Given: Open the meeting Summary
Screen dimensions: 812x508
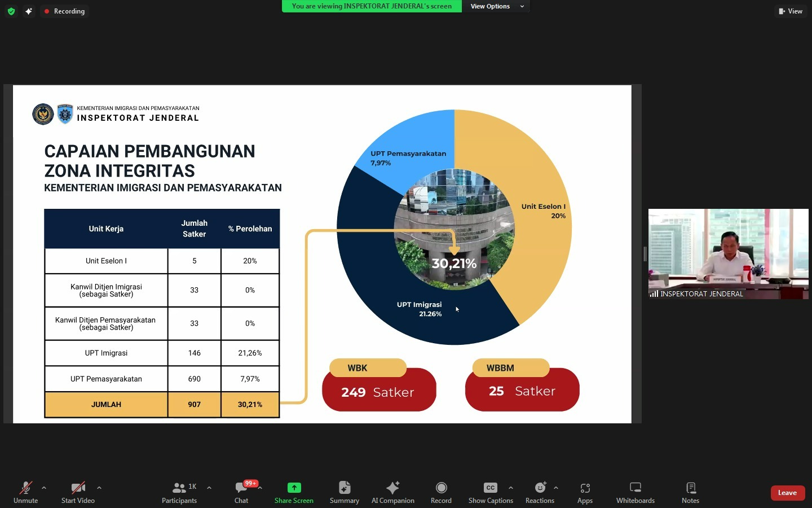Looking at the screenshot, I should (344, 492).
